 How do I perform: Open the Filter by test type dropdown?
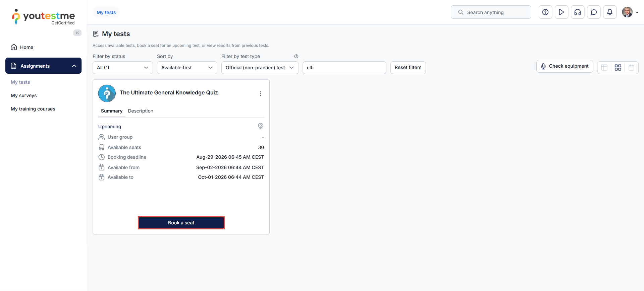point(260,68)
